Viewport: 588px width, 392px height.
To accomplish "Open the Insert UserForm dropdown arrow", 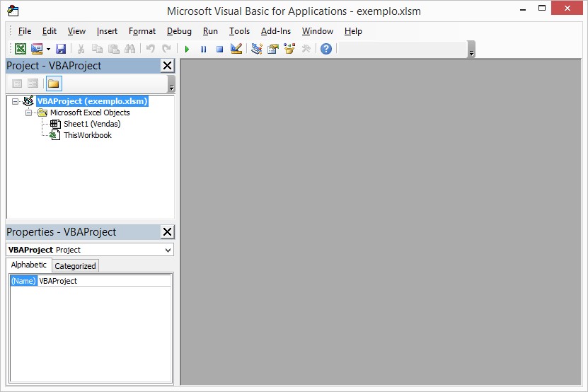I will pos(47,49).
